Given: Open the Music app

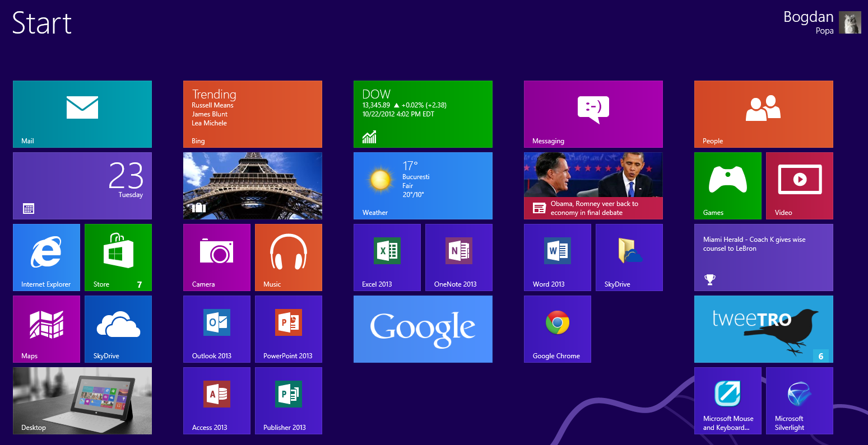Looking at the screenshot, I should (x=288, y=257).
